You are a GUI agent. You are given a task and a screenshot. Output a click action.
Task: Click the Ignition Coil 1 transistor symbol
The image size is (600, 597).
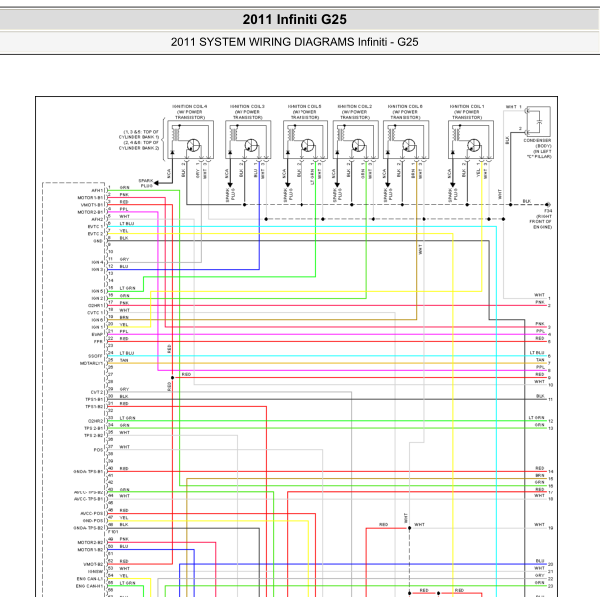474,145
